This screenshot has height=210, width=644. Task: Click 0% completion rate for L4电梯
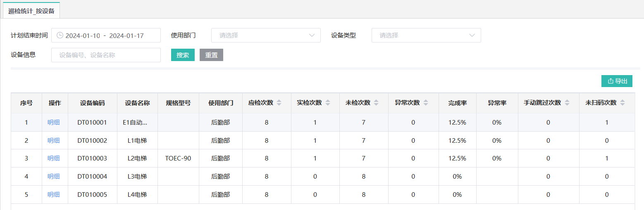coord(457,194)
